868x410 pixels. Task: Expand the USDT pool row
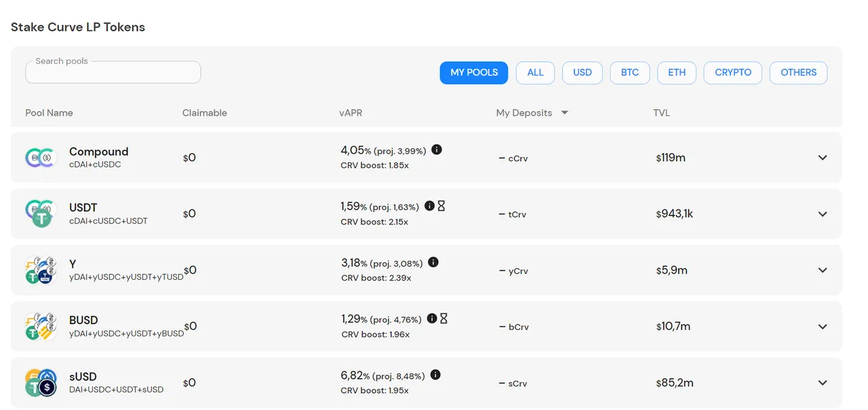(823, 214)
